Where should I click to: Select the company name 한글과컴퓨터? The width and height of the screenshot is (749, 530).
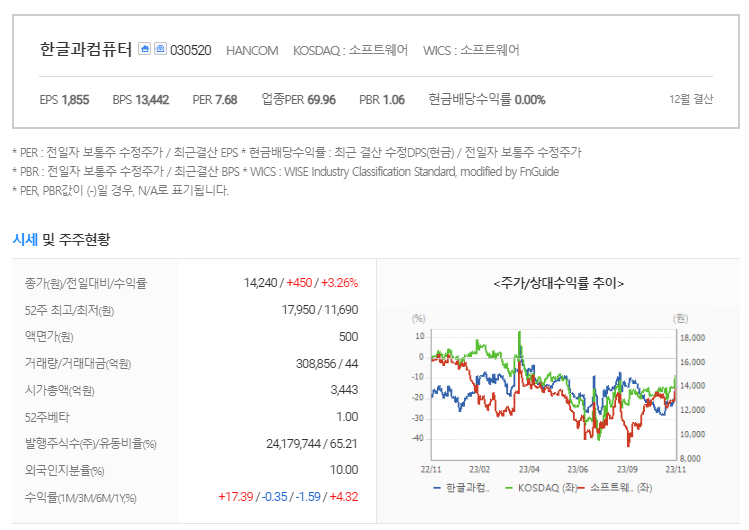[x=86, y=49]
